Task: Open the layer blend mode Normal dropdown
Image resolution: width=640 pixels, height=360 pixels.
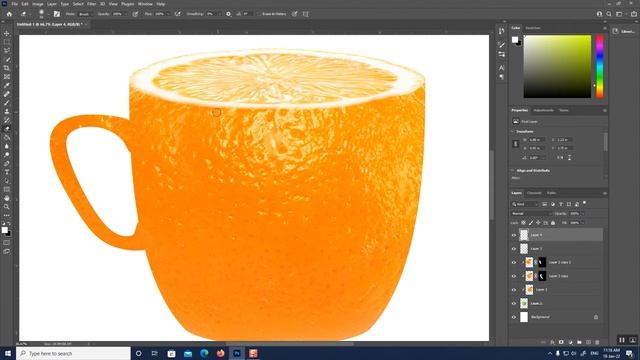Action: 531,213
